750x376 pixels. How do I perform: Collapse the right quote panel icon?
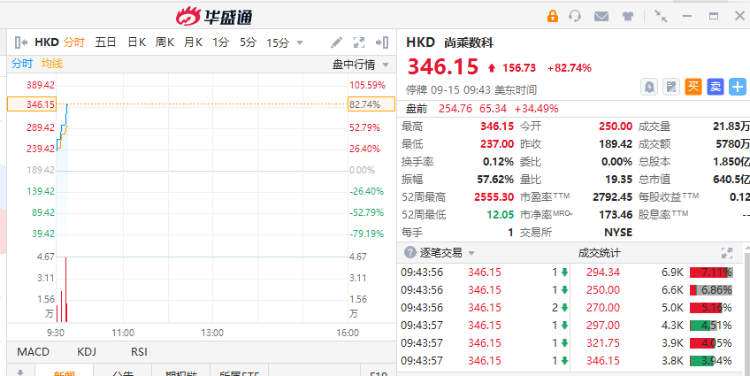382,43
